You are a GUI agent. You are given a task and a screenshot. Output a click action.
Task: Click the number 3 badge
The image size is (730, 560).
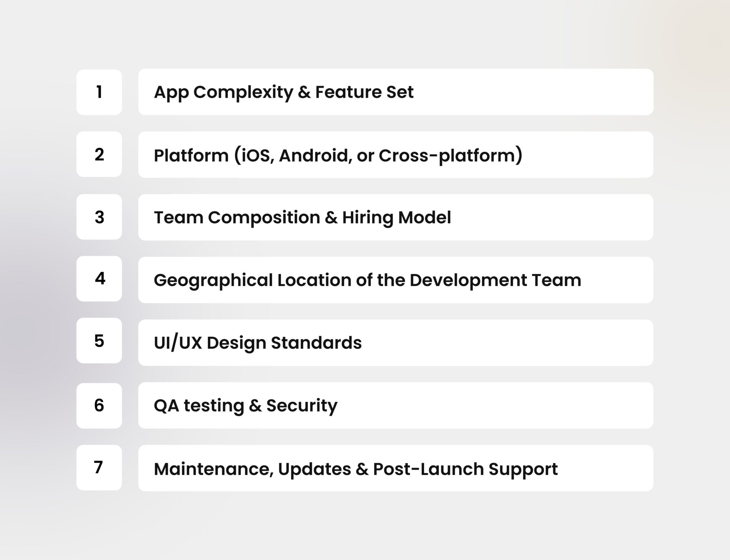[99, 217]
